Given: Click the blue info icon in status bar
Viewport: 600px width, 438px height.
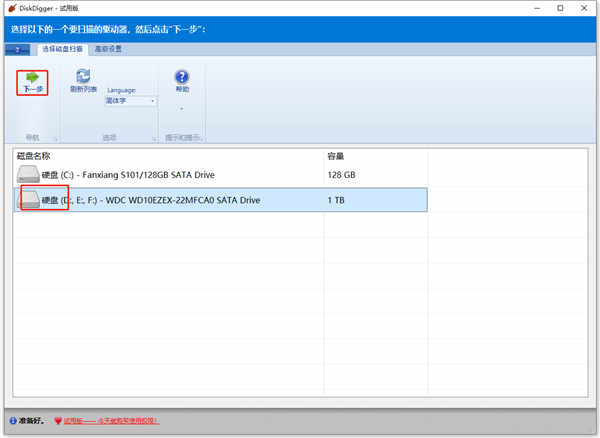Looking at the screenshot, I should [13, 421].
